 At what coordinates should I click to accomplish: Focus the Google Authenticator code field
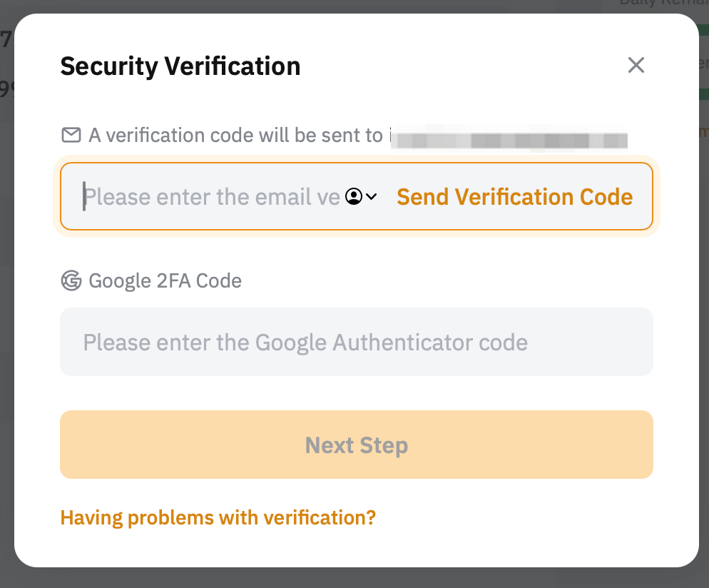pos(357,342)
